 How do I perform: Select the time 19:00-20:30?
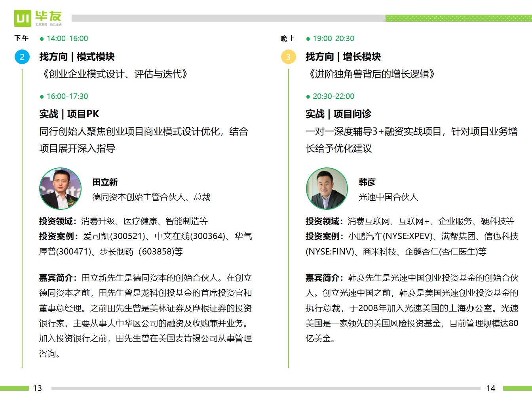click(334, 39)
